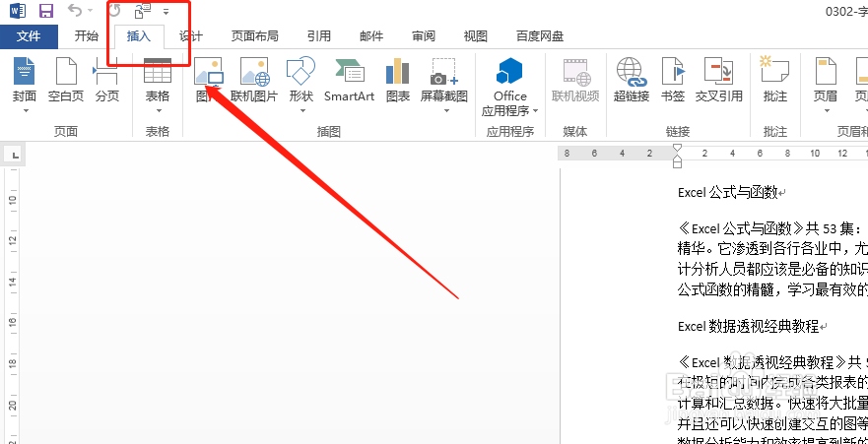Image resolution: width=868 pixels, height=444 pixels.
Task: Insert a 图表 chart
Action: tap(397, 80)
